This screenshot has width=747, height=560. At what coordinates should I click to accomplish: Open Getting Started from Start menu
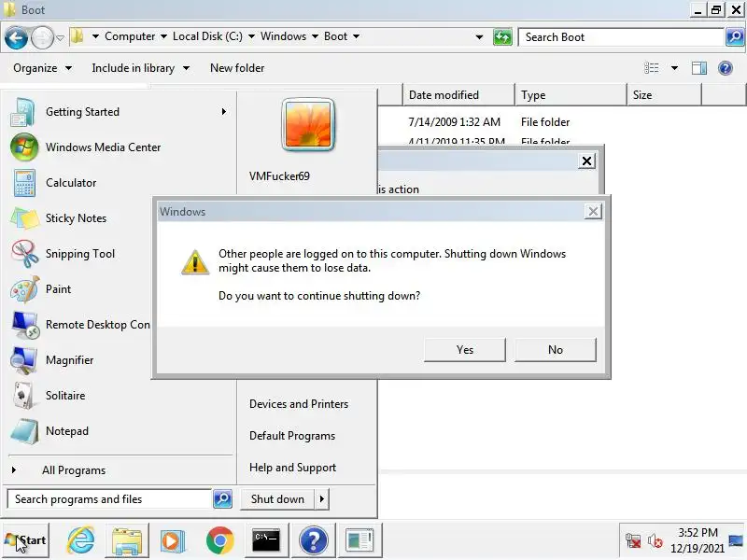tap(120, 112)
